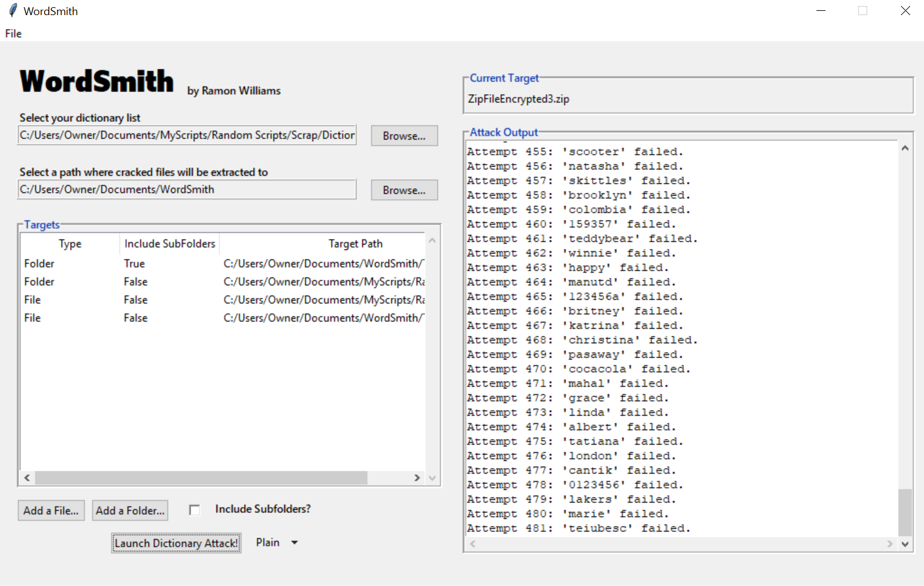Click up arrow of Targets vertical scrollbar
This screenshot has height=586, width=924.
point(432,240)
